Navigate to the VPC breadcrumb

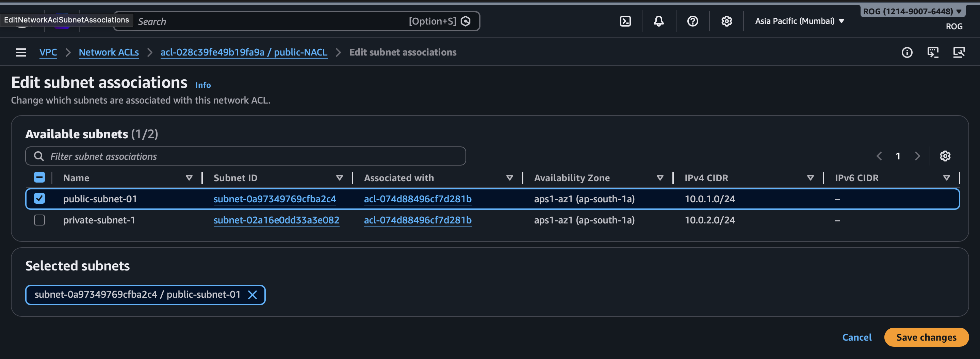(48, 52)
